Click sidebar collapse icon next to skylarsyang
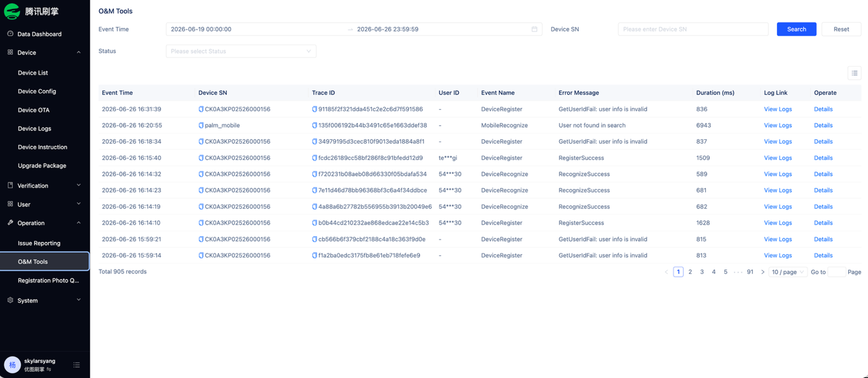The image size is (868, 378). click(76, 365)
